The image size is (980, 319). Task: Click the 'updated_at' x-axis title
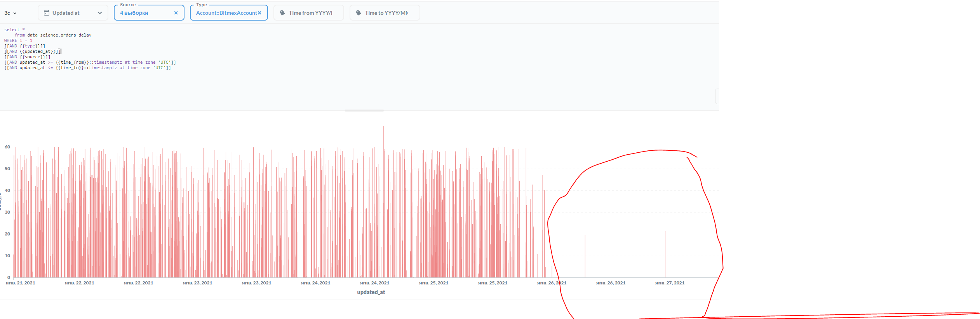[x=371, y=292]
